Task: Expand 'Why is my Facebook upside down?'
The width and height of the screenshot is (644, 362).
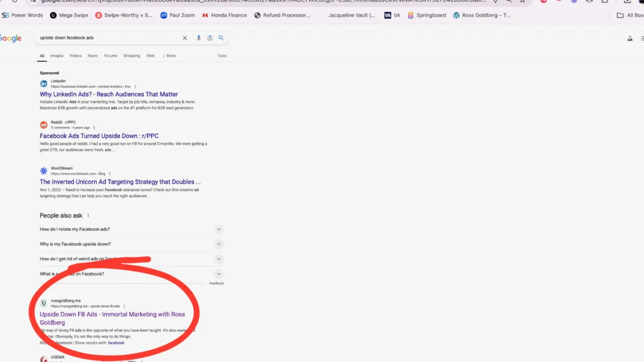Action: [131, 244]
